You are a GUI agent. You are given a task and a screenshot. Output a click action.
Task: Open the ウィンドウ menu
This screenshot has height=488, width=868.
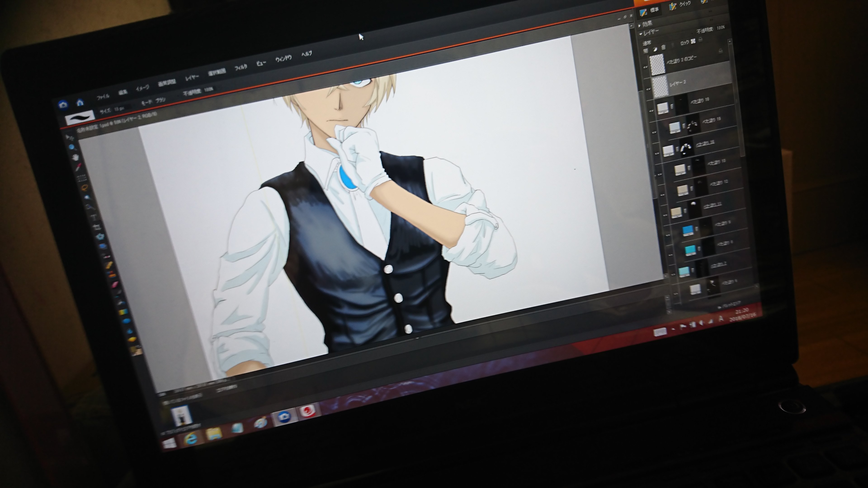[x=283, y=59]
